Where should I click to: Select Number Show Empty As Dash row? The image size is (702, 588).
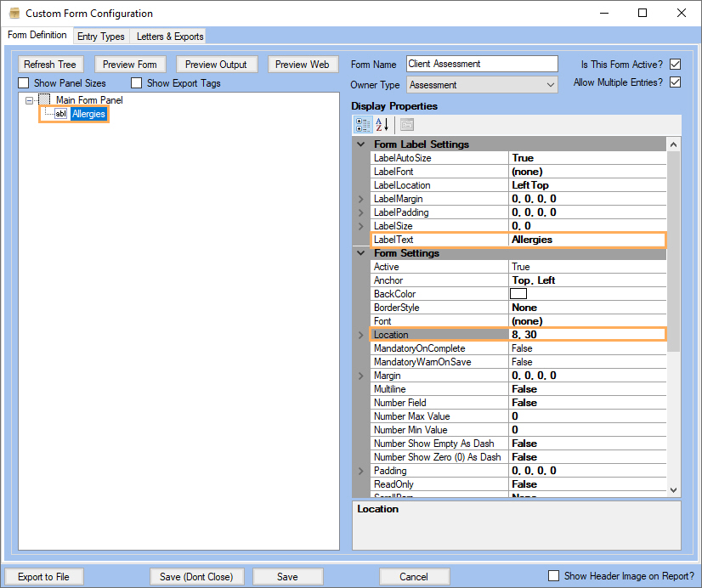click(518, 444)
